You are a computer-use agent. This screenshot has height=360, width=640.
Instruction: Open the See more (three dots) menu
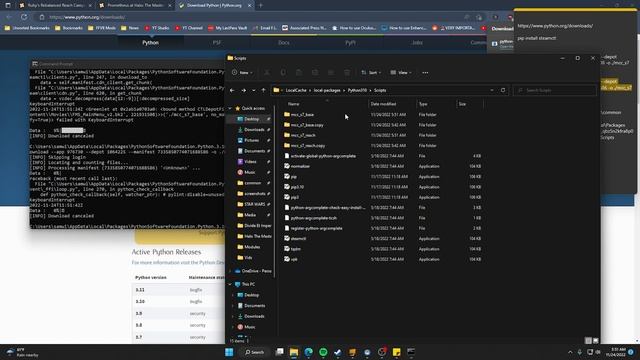(425, 73)
